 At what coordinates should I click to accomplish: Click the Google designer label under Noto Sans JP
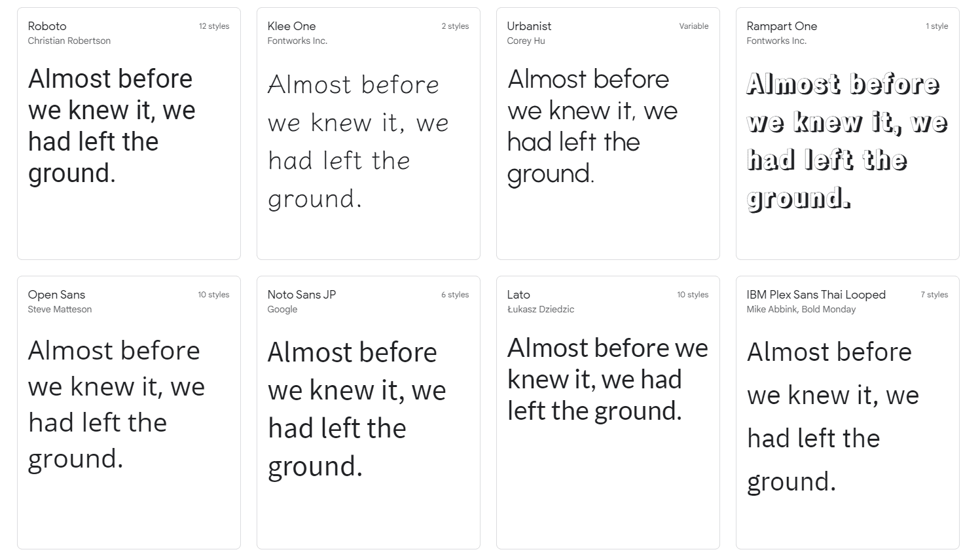click(281, 309)
